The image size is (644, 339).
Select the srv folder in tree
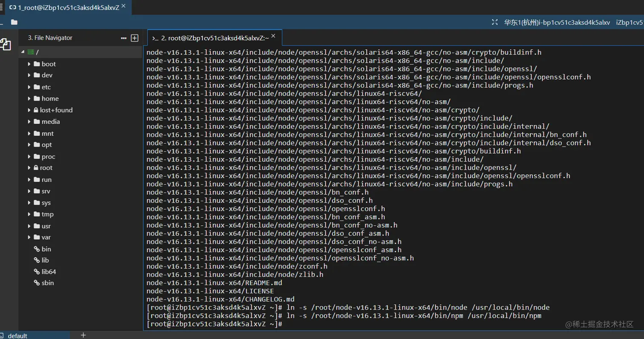click(x=46, y=191)
